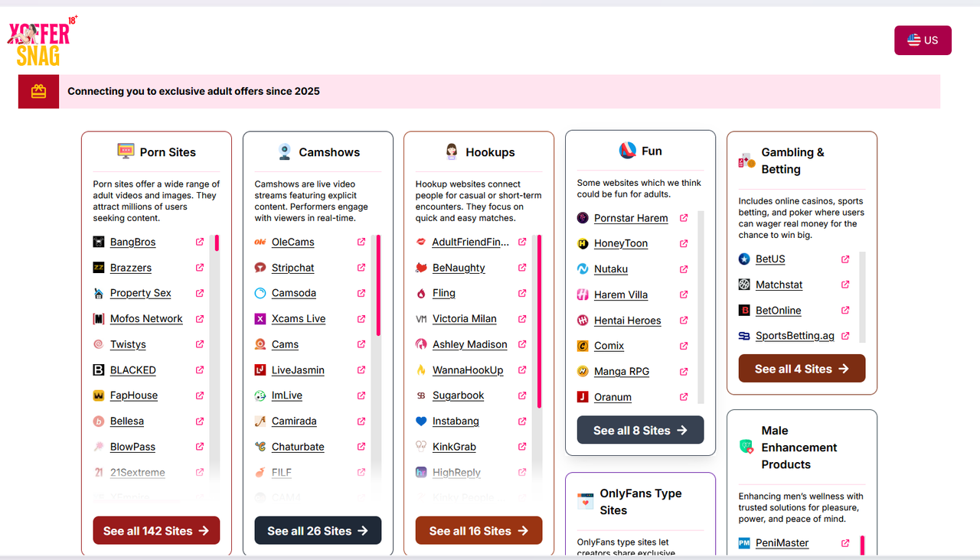Viewport: 980px width, 560px height.
Task: Open the WannaHookUp link
Action: pos(468,370)
